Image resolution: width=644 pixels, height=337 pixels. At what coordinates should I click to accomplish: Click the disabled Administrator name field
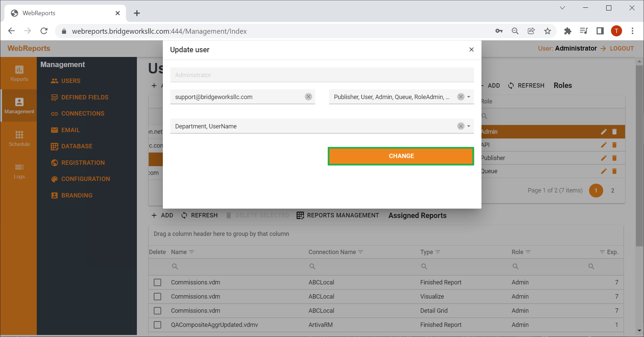click(x=322, y=75)
